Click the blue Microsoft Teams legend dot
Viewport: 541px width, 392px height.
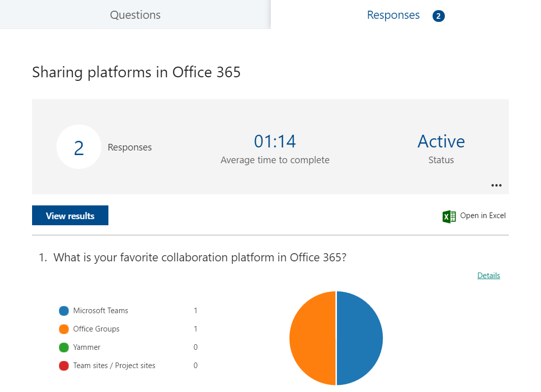point(64,311)
